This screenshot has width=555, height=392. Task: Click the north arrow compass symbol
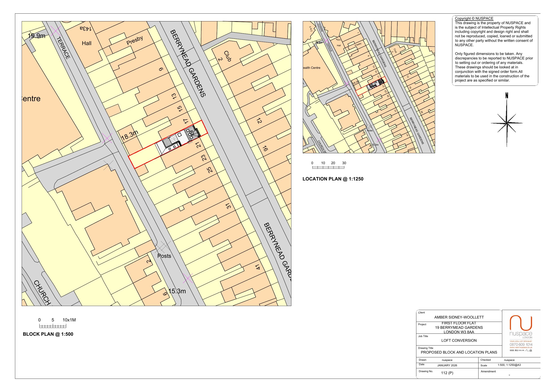tap(507, 123)
